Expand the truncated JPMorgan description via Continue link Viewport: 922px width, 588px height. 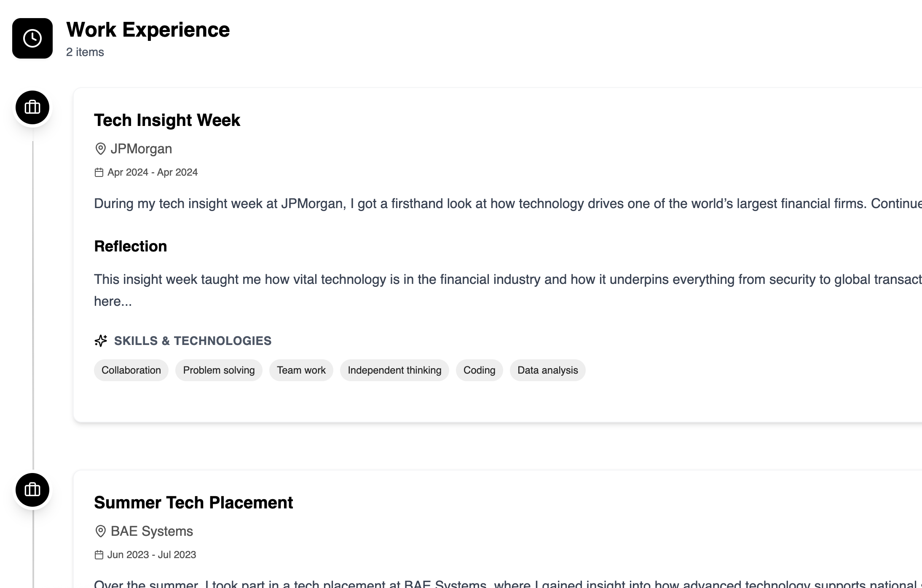898,203
